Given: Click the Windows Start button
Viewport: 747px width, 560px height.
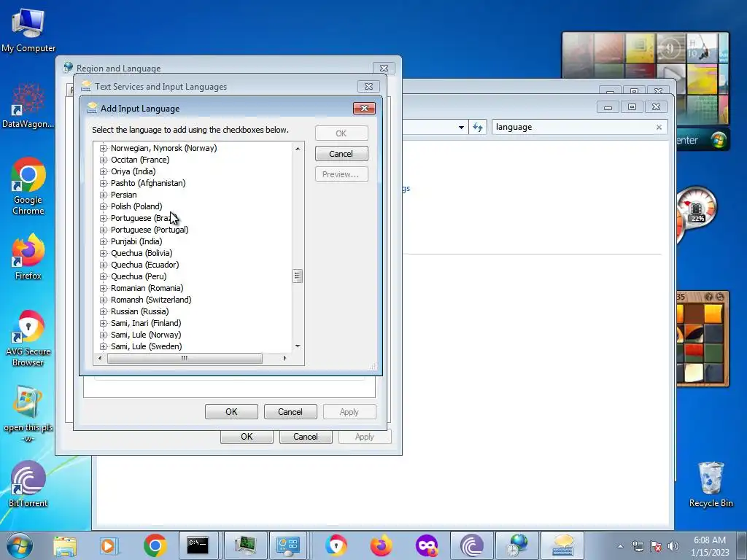Looking at the screenshot, I should pos(19,545).
